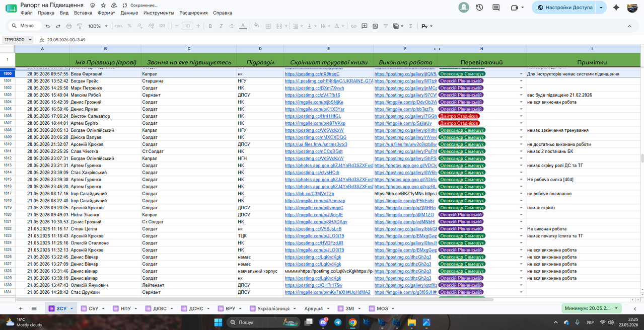The image size is (644, 330).
Task: Open the Ру input tools dropdown
Action: (426, 26)
